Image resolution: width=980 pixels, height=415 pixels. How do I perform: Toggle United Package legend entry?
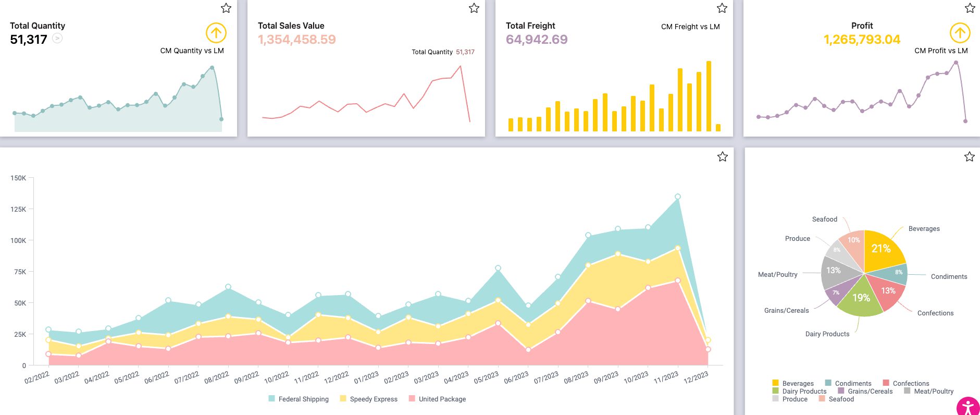point(438,399)
